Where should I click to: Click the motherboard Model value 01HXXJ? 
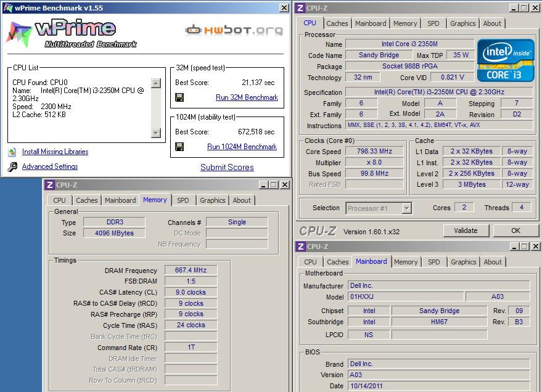click(x=406, y=296)
